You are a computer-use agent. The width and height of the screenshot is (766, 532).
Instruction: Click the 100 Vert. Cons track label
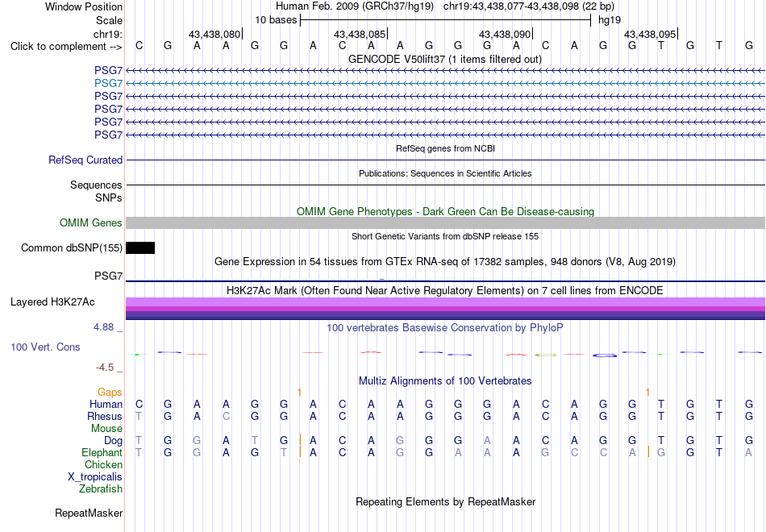tap(45, 347)
